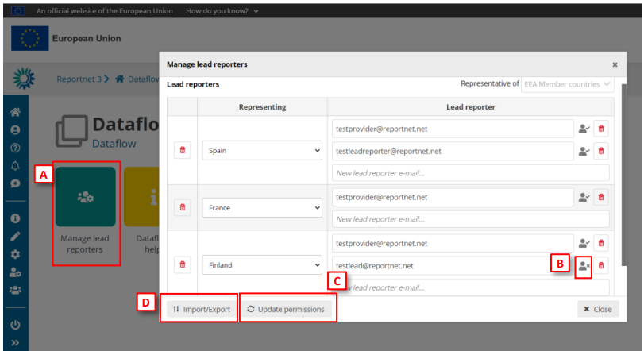Expand the 'How do you know?' disclosure
The image size is (644, 351).
click(x=222, y=11)
